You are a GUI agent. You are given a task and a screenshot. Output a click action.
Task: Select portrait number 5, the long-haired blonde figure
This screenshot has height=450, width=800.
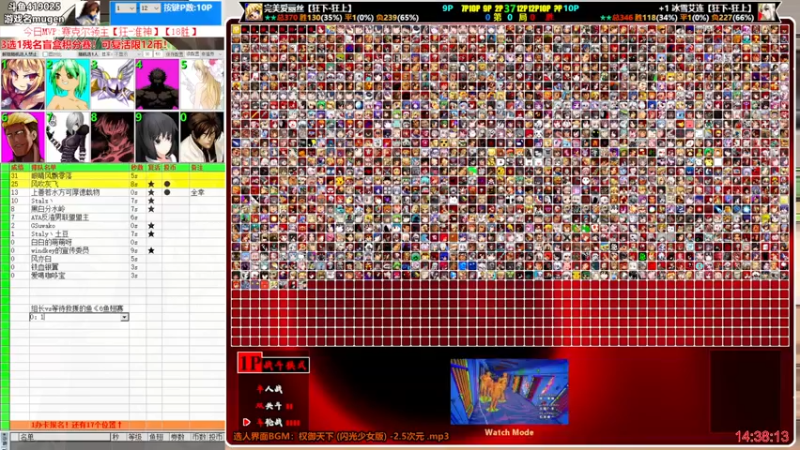click(202, 84)
